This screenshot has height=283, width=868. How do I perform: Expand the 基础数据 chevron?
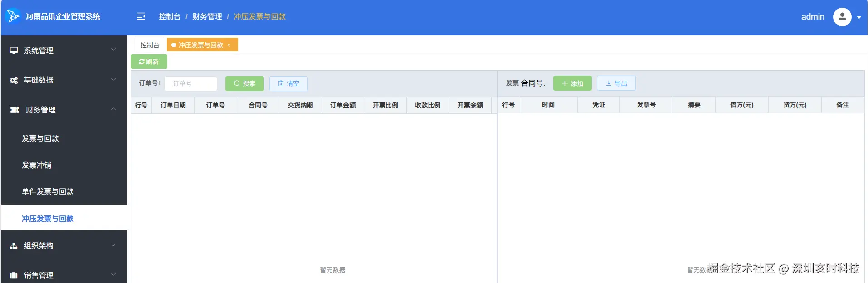[113, 79]
